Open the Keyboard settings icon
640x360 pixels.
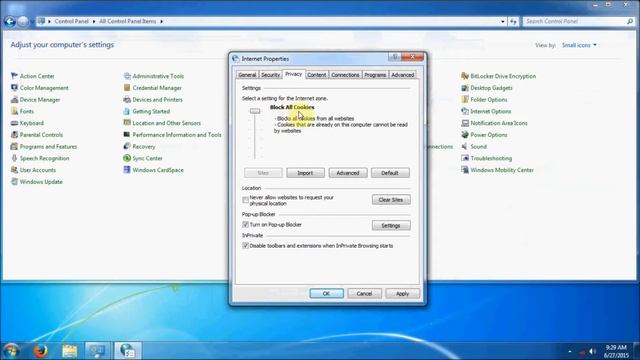14,123
